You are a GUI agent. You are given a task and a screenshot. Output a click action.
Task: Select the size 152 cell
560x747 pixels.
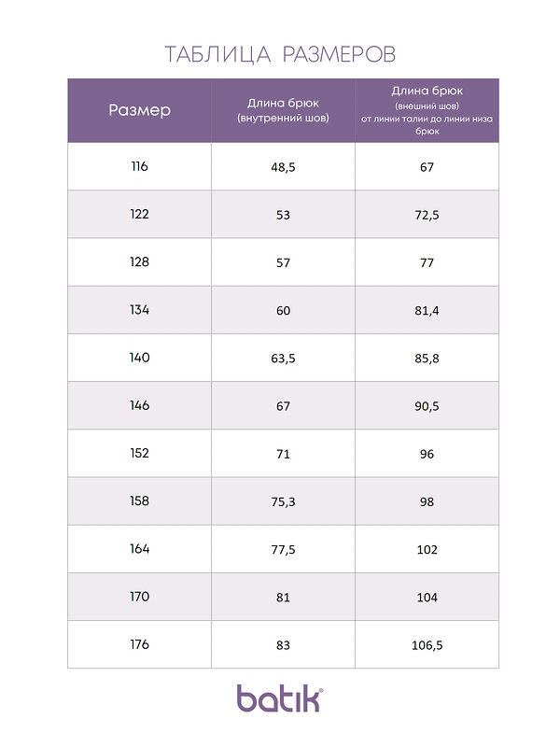[x=139, y=453]
